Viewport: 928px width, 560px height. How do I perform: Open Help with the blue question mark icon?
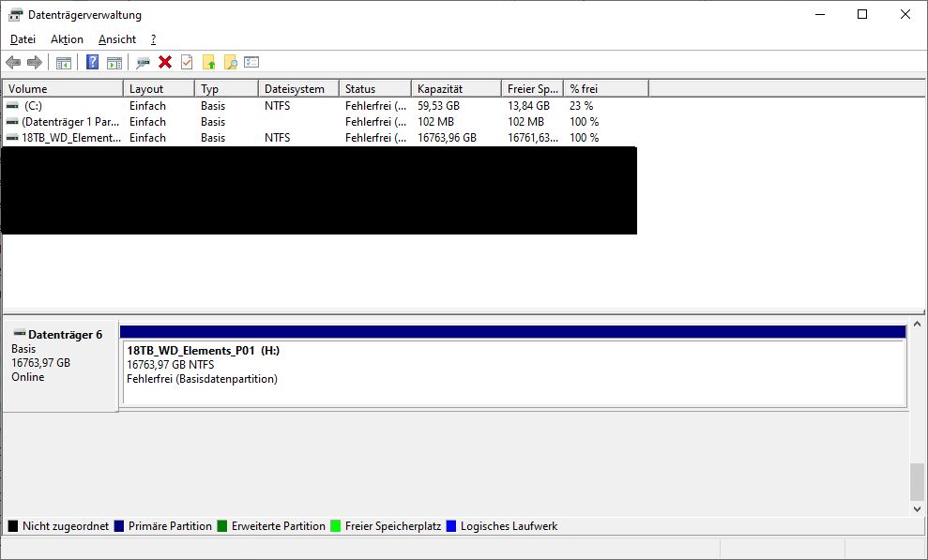(x=92, y=62)
